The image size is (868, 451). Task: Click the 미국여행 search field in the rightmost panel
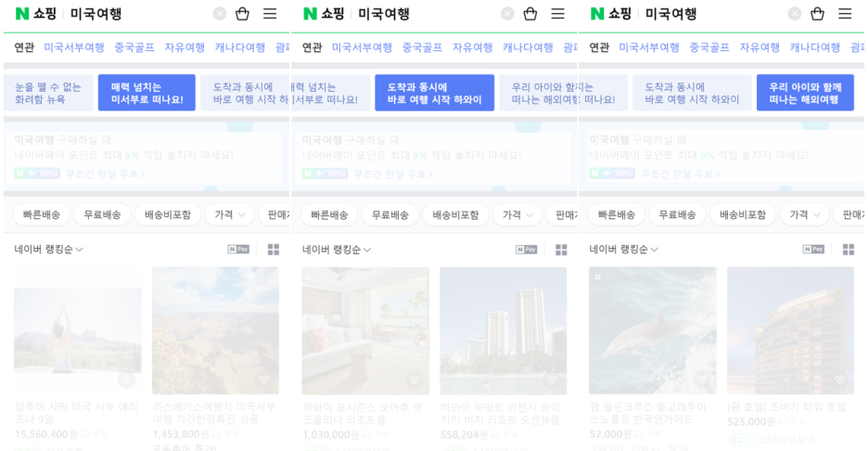705,14
